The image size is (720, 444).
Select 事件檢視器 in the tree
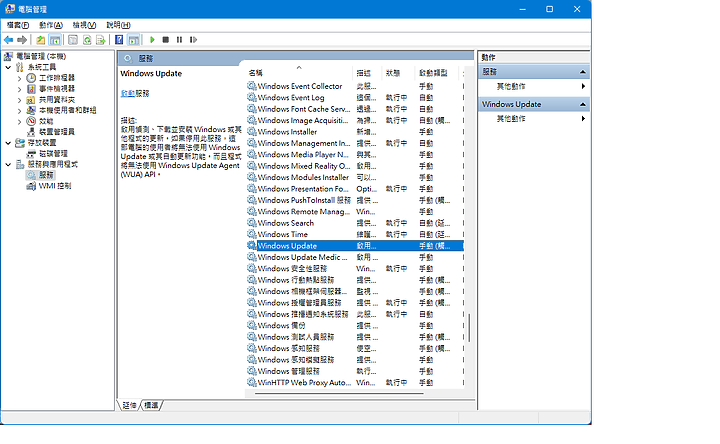56,89
